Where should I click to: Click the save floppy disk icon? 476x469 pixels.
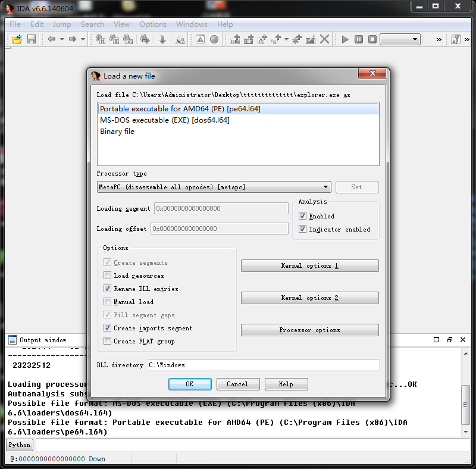[x=31, y=39]
